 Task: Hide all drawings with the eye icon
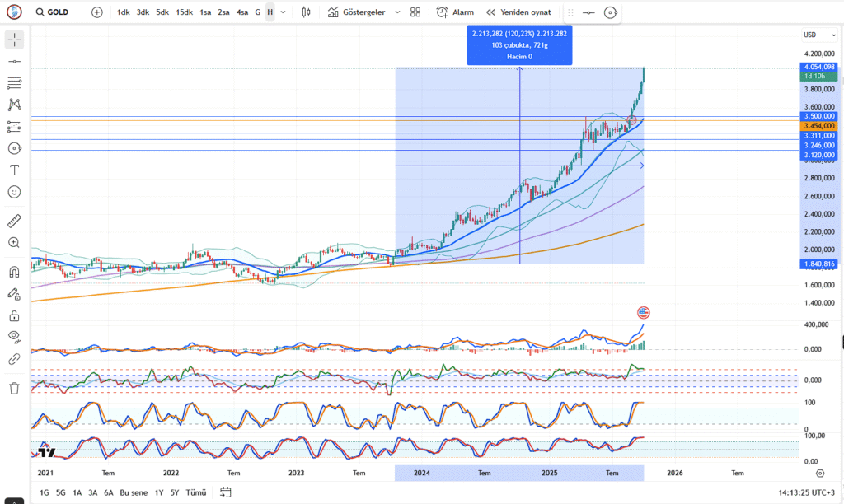[x=15, y=338]
